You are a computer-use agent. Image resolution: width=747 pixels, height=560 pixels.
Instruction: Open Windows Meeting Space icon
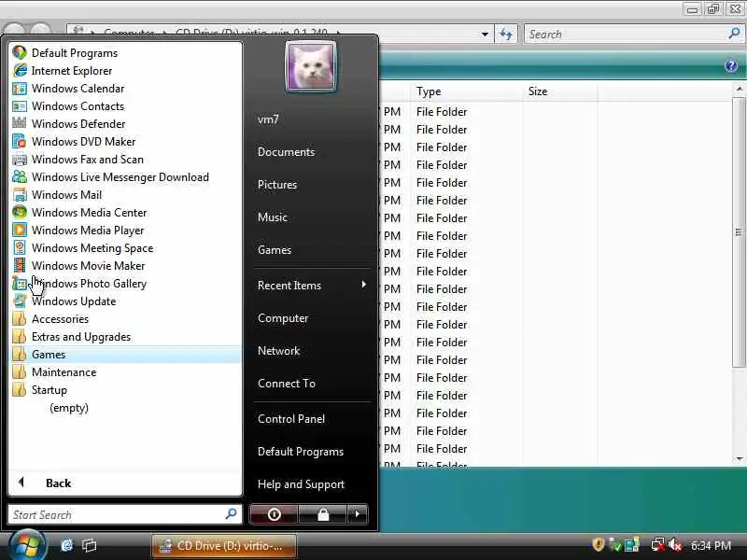(x=20, y=248)
